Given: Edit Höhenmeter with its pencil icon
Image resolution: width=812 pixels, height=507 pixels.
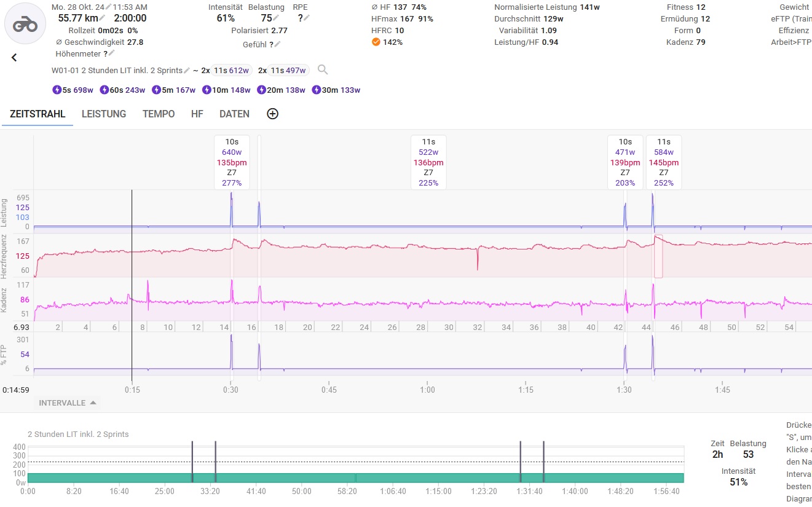Looking at the screenshot, I should pyautogui.click(x=112, y=53).
